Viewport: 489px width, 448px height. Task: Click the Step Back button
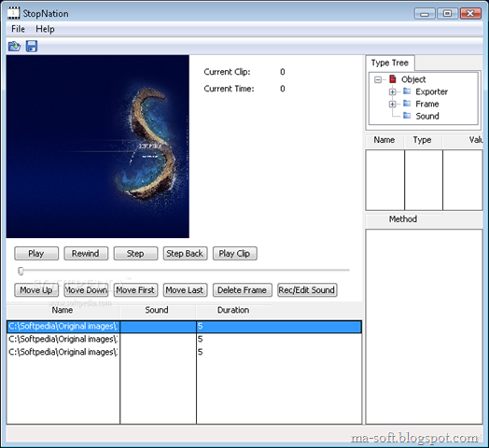click(185, 253)
